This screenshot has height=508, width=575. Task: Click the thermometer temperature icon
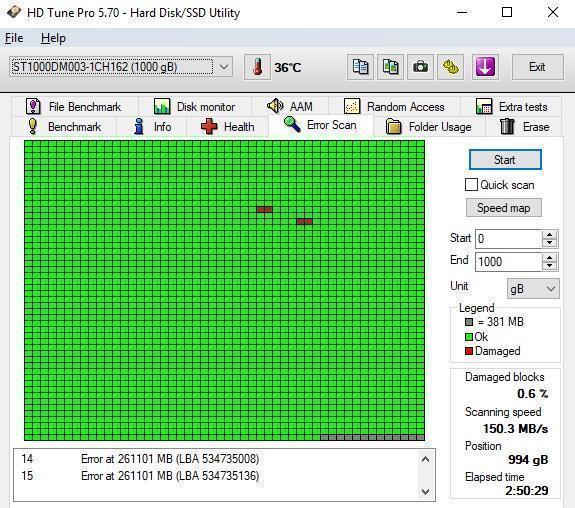[x=257, y=67]
